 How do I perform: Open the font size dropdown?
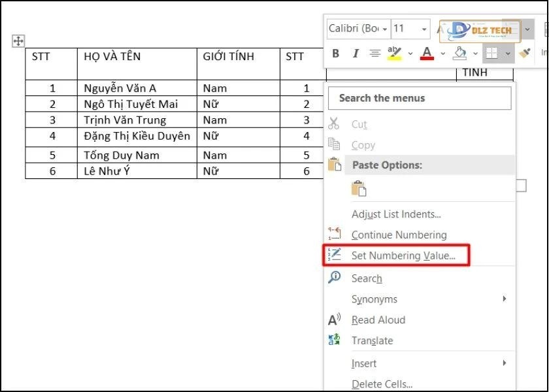(424, 29)
